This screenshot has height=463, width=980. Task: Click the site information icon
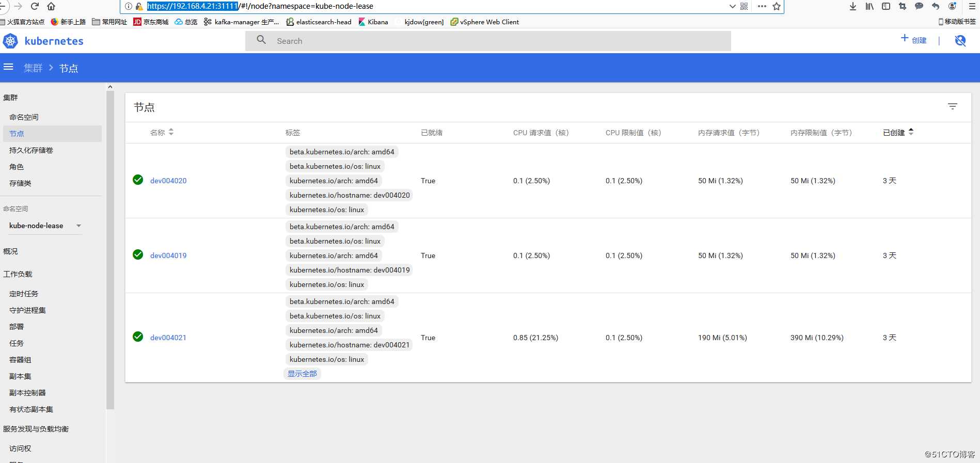129,6
